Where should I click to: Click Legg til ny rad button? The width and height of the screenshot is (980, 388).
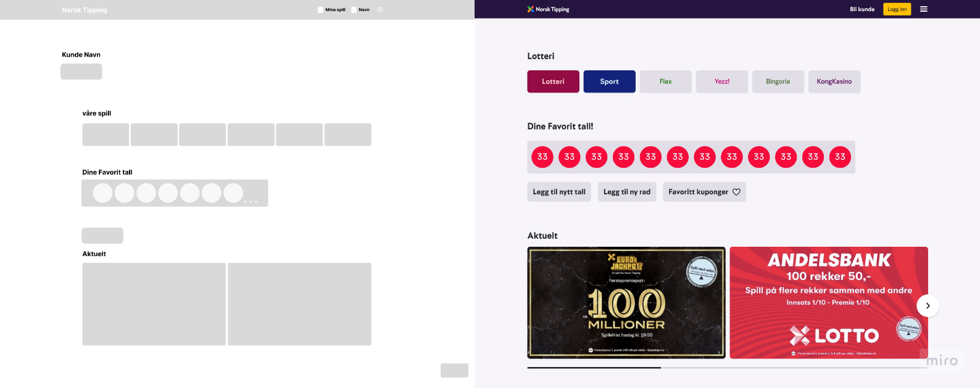(x=627, y=192)
